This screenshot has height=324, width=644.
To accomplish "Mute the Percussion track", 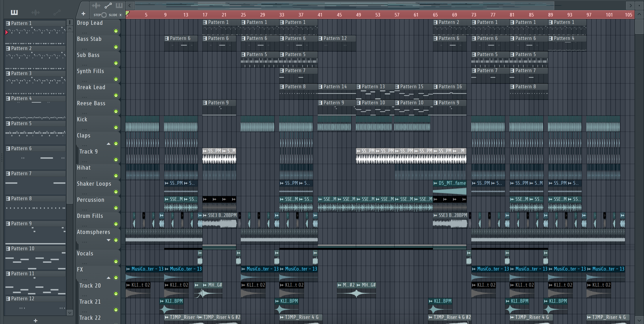I will (x=116, y=208).
